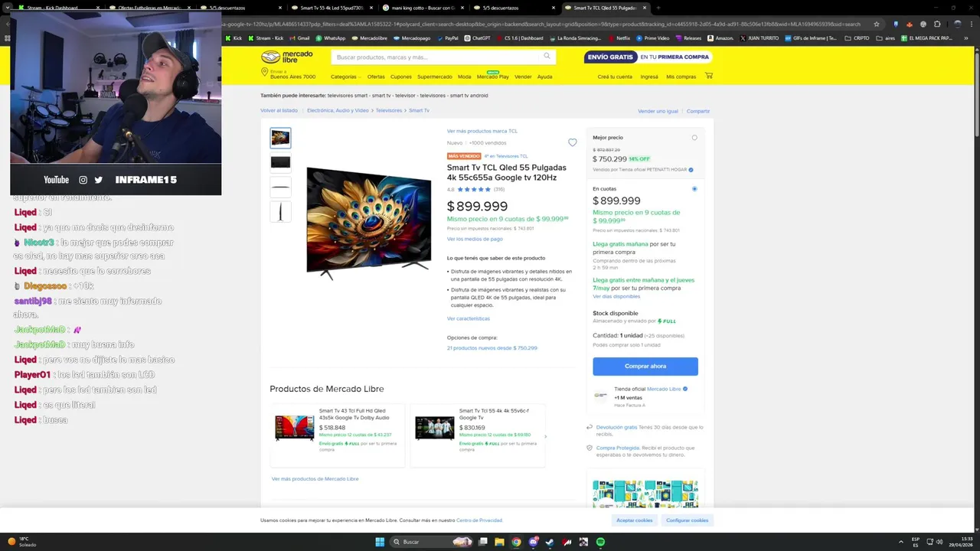This screenshot has width=980, height=551.
Task: Open Televisores breadcrumb link
Action: [x=389, y=110]
